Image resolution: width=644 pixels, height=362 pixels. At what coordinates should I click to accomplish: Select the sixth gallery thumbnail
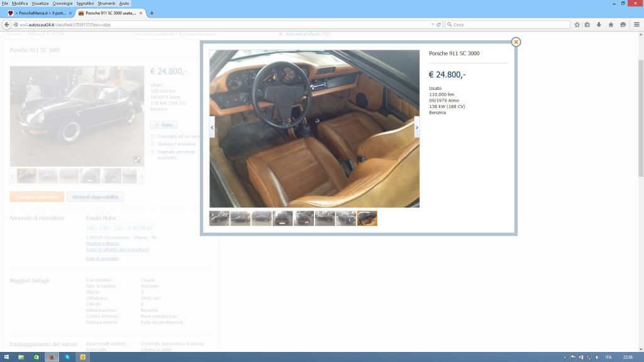pos(325,218)
